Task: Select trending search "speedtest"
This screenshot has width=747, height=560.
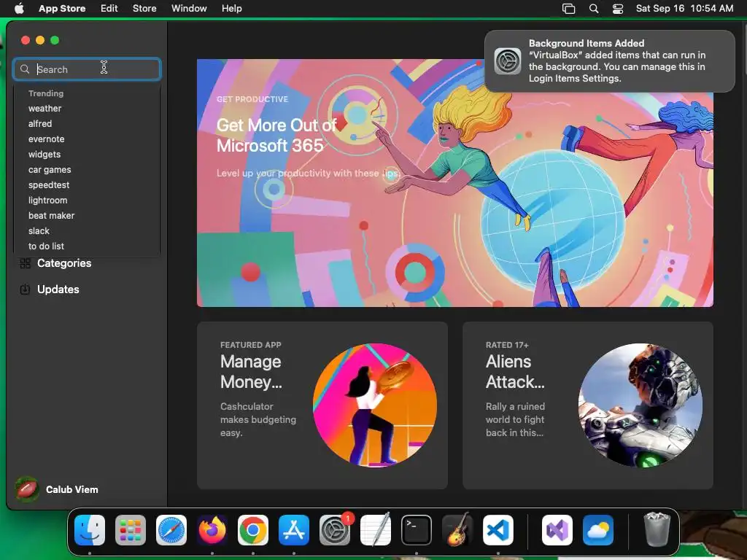Action: tap(49, 184)
